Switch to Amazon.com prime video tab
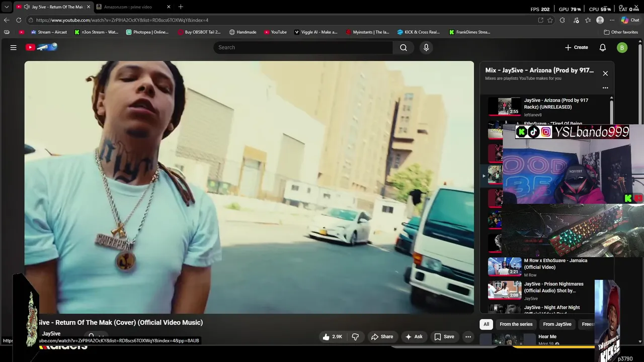Viewport: 644px width, 362px height. [133, 7]
